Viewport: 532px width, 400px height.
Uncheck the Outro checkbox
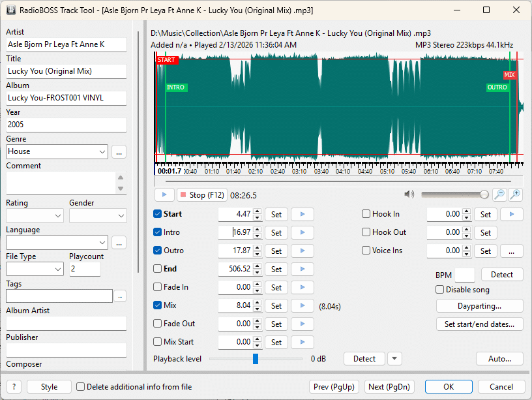point(157,251)
